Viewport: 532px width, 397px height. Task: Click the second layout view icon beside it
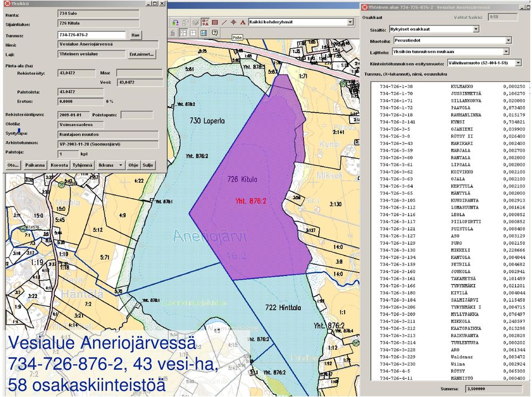pyautogui.click(x=193, y=33)
